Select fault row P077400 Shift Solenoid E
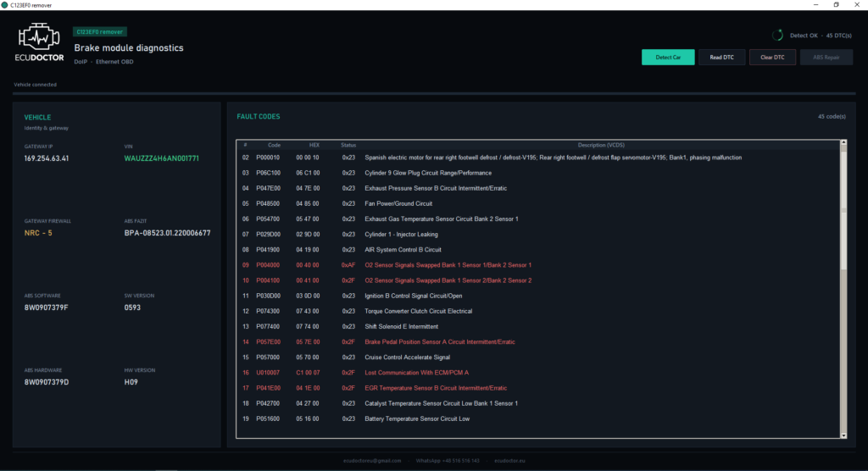This screenshot has width=868, height=471. (538, 326)
